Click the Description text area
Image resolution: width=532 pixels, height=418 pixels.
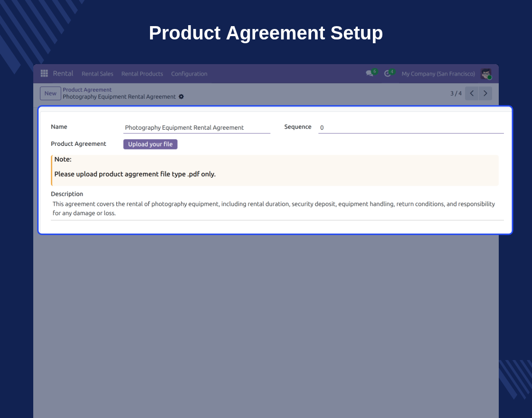point(277,209)
